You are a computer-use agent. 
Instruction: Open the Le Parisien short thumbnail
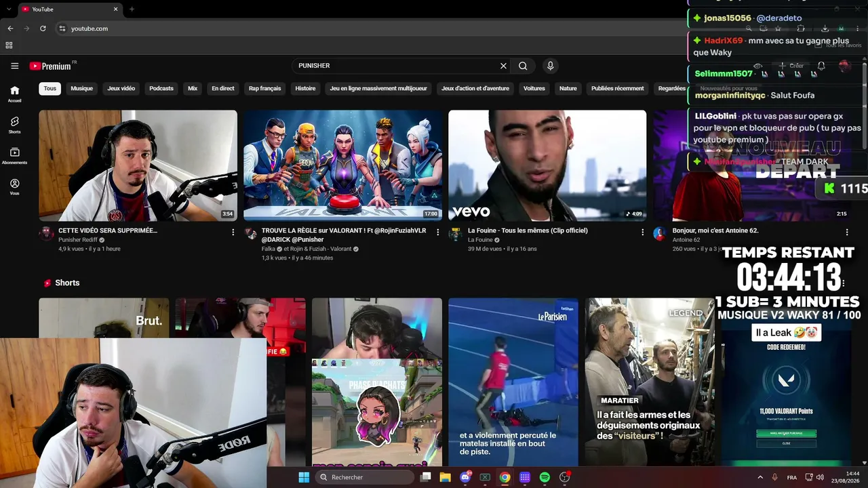[x=513, y=382]
